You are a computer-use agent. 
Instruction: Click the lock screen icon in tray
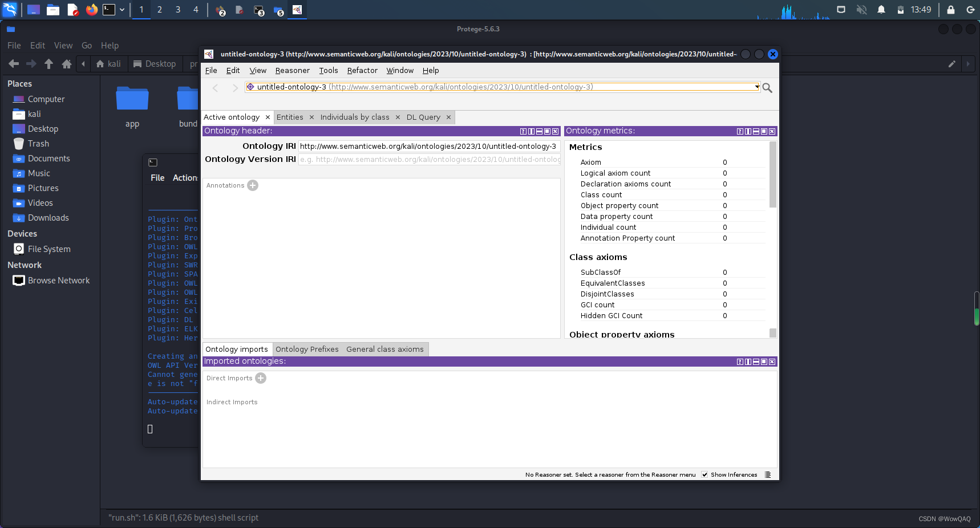click(951, 10)
